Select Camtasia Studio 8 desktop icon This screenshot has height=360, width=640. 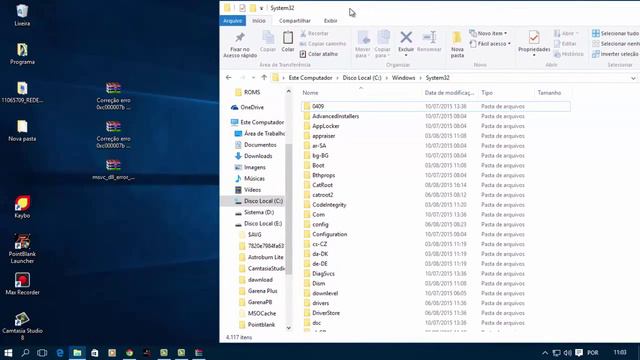[22, 326]
